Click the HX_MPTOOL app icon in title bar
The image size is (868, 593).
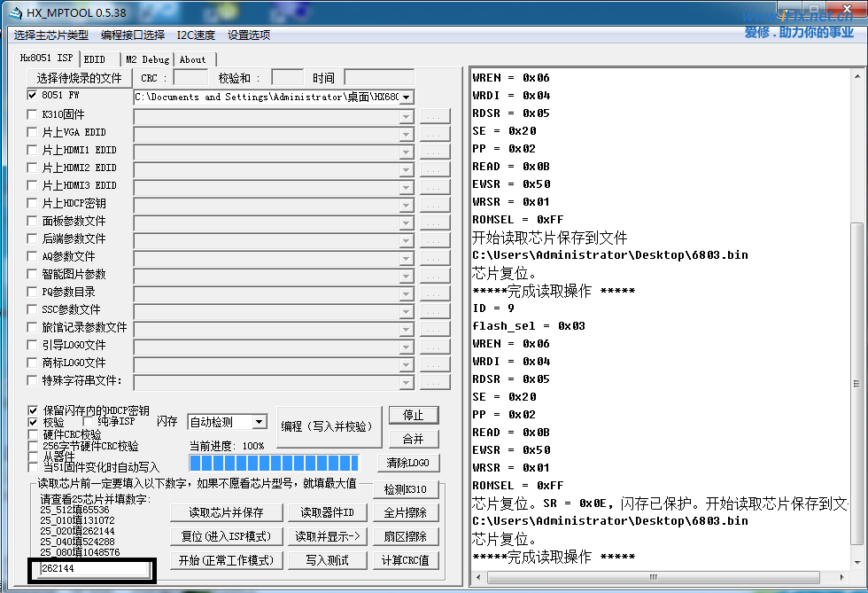coord(16,12)
